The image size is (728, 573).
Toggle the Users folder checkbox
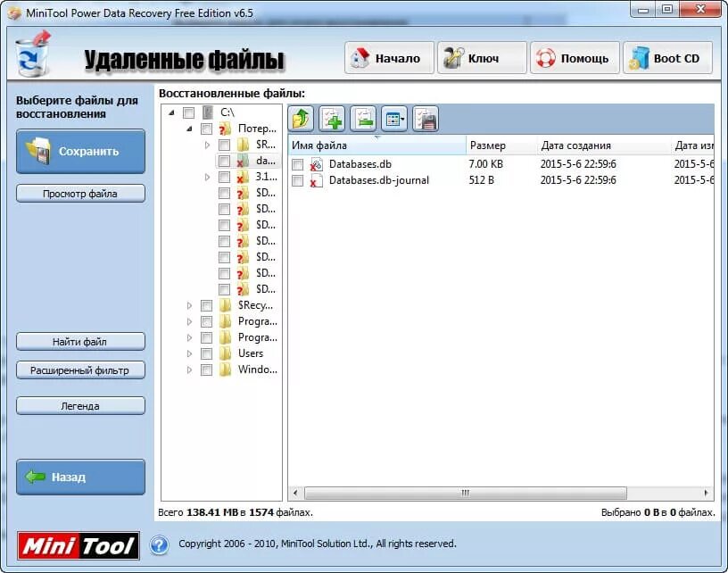pyautogui.click(x=207, y=353)
